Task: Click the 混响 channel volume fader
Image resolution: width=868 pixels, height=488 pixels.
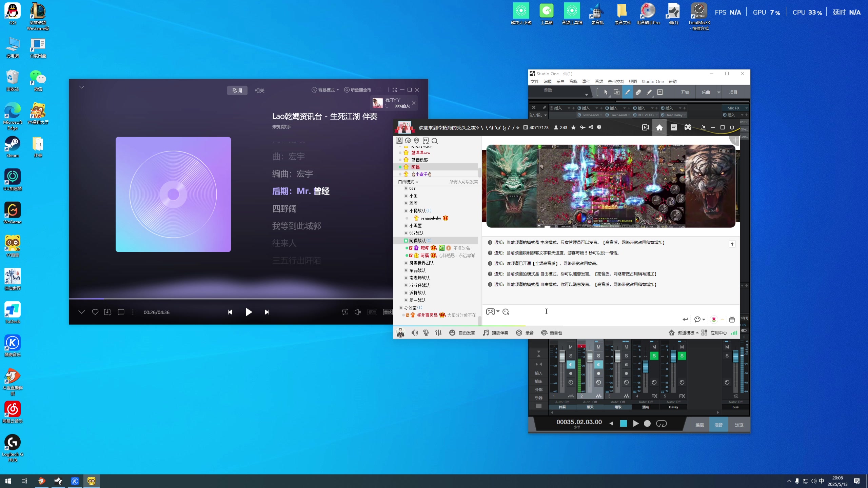Action: point(646,367)
